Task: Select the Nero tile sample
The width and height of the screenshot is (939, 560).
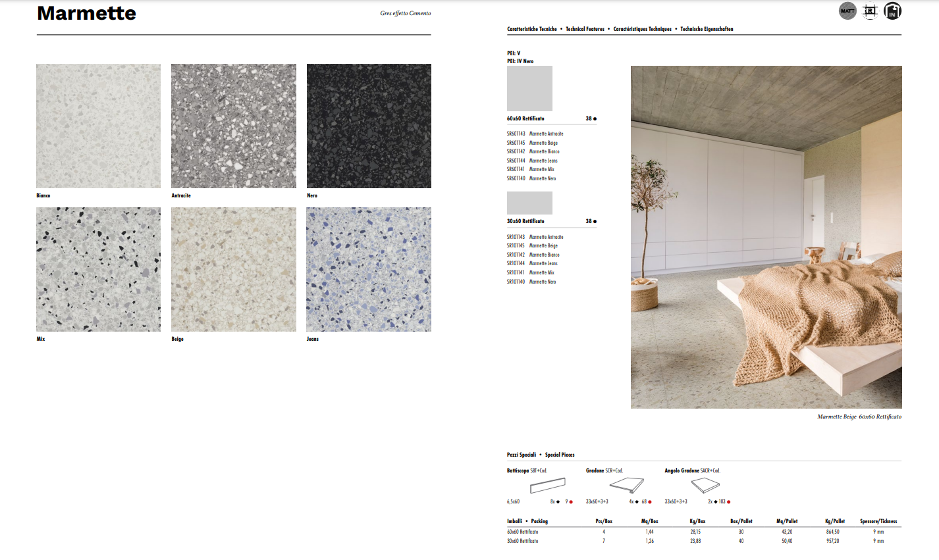Action: click(369, 126)
